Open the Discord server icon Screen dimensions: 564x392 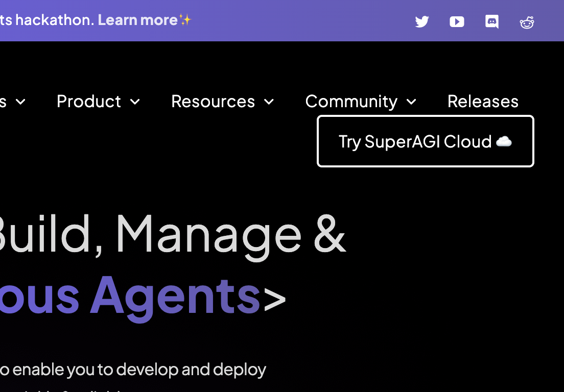point(491,21)
